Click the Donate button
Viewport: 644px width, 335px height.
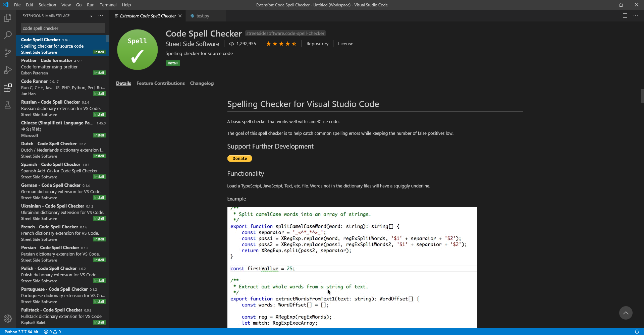point(239,158)
